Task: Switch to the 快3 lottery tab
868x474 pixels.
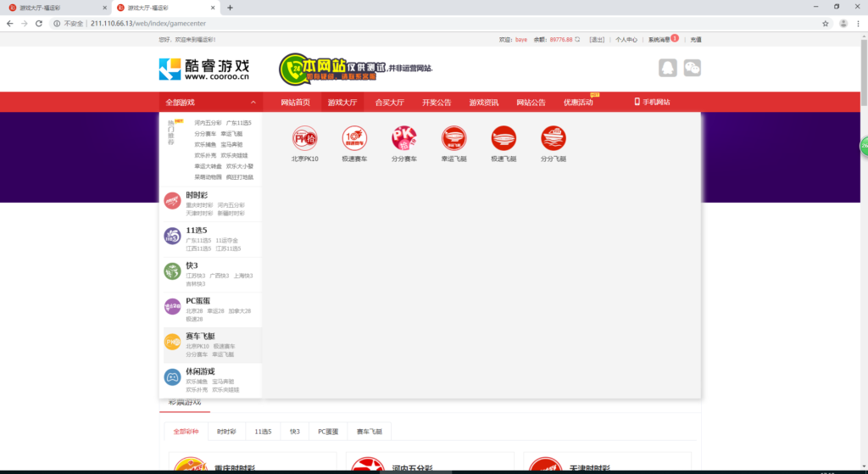Action: 295,432
